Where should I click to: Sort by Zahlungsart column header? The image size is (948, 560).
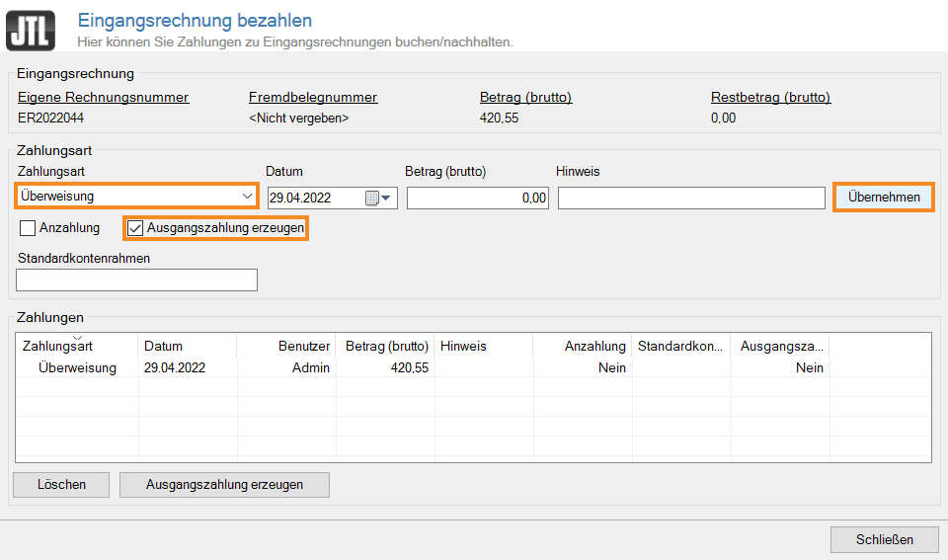pos(77,346)
